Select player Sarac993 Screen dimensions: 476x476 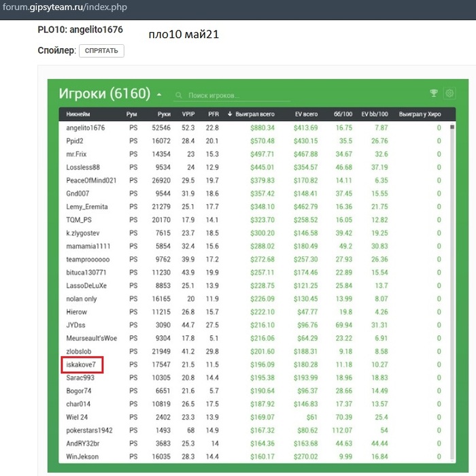click(80, 378)
